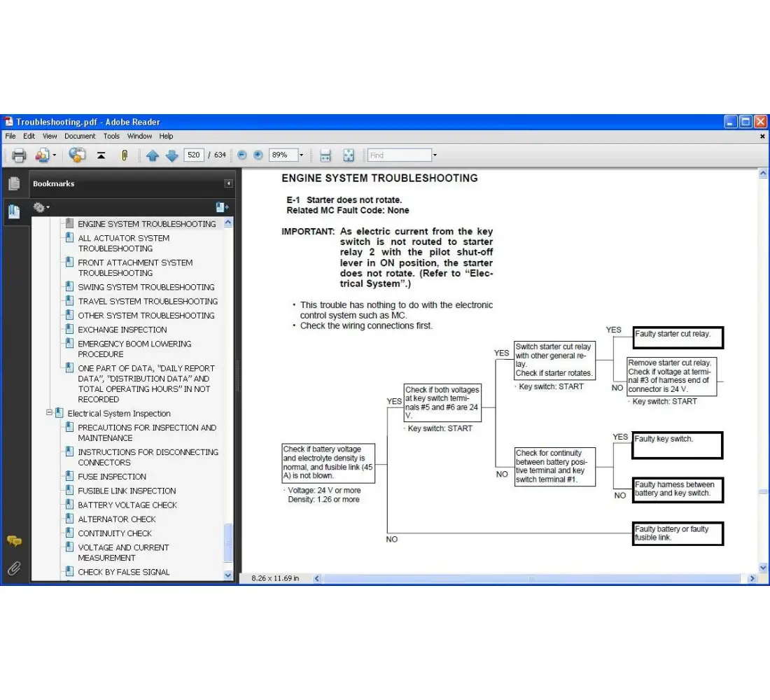The width and height of the screenshot is (770, 700).
Task: Open the Attachments paperclip panel in sidebar
Action: [x=14, y=568]
